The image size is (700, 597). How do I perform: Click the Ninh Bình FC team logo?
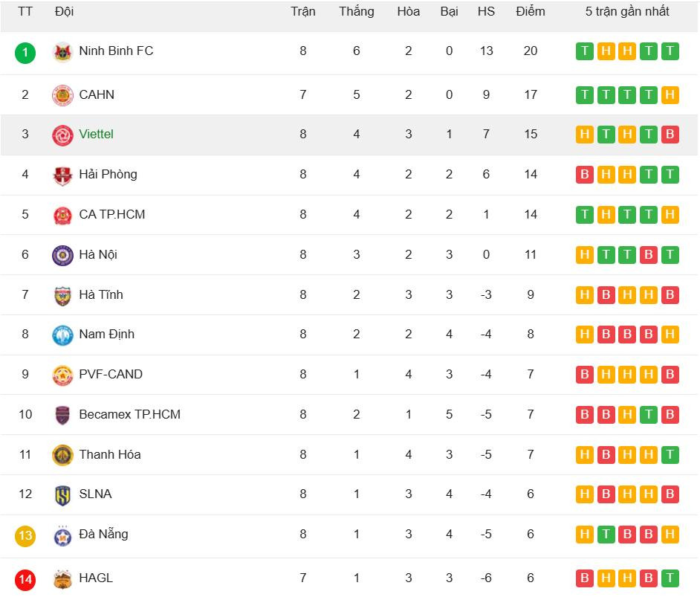[x=62, y=52]
